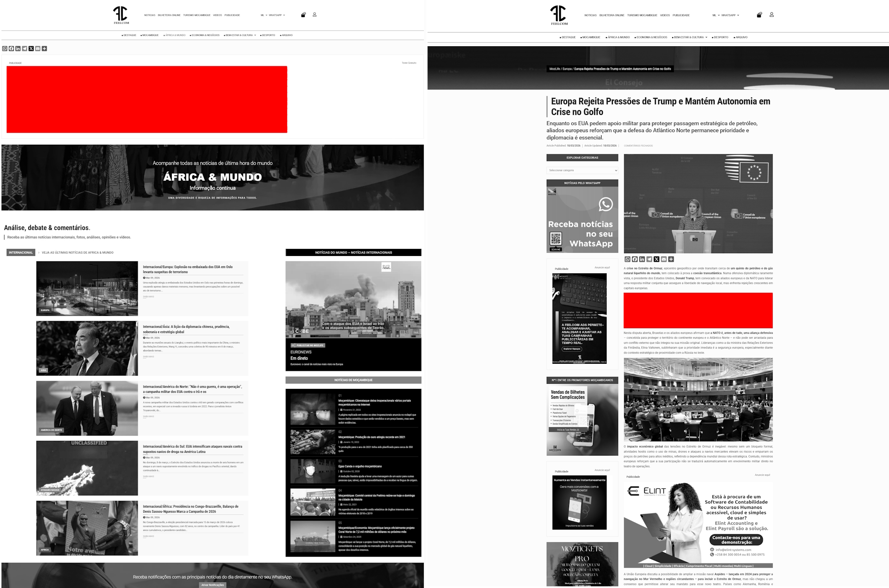Open BILHETEIRA ONLINE menu on the article page
This screenshot has width=889, height=588.
(x=611, y=15)
